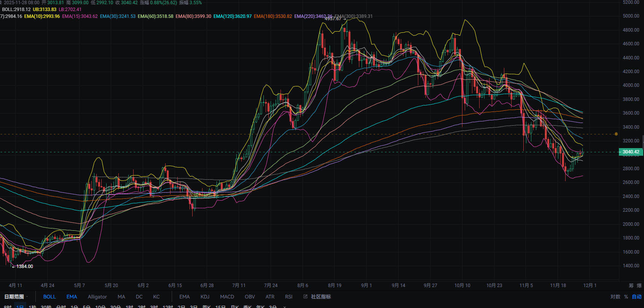Select the RSI sub-indicator

[x=289, y=297]
